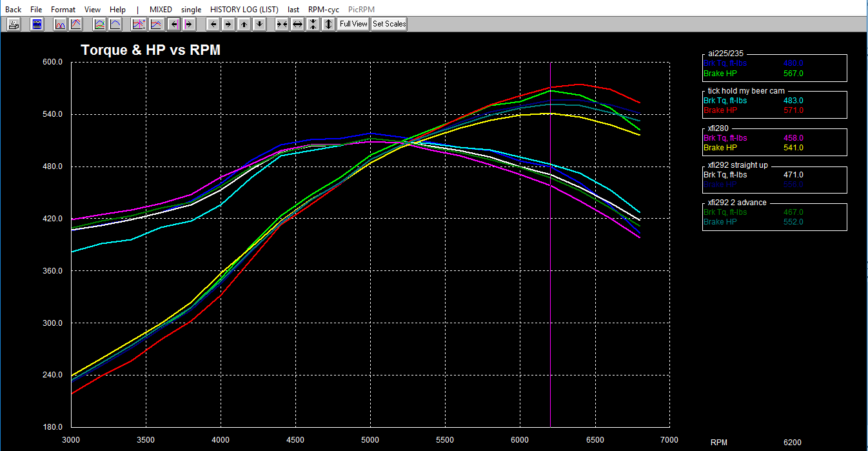Click the printer icon in toolbar
The width and height of the screenshot is (868, 451).
coord(14,25)
